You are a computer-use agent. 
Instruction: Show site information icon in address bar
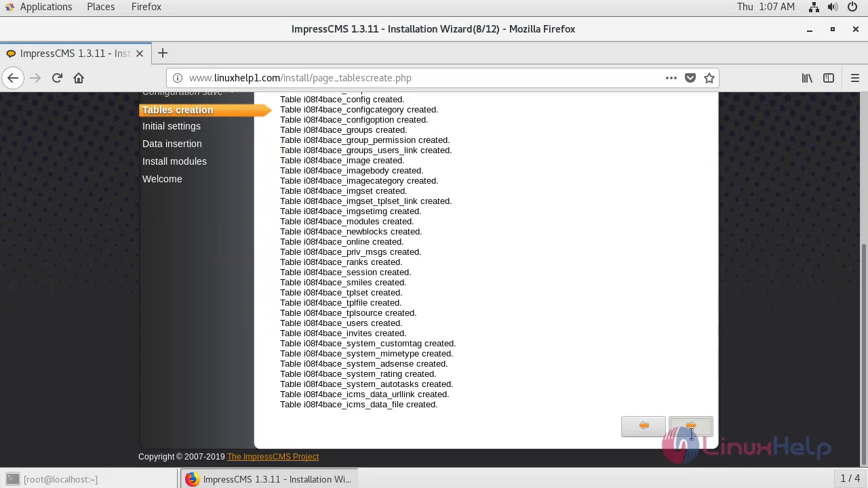[x=177, y=78]
